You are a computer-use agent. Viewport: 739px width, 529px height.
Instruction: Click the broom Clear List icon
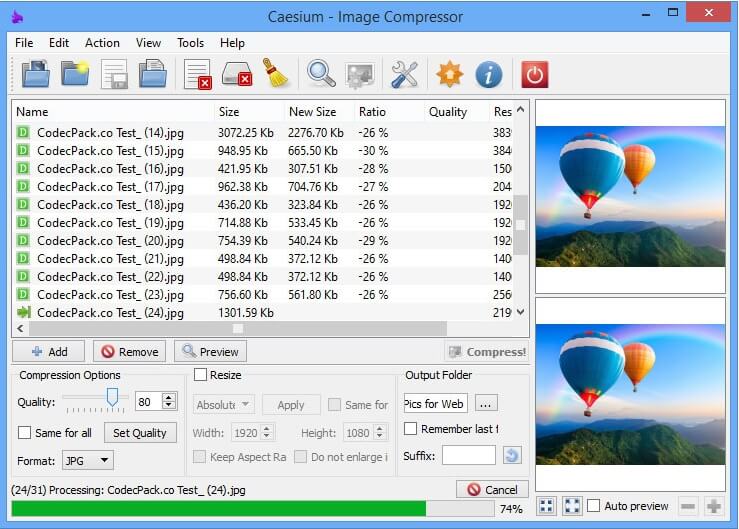coord(275,73)
